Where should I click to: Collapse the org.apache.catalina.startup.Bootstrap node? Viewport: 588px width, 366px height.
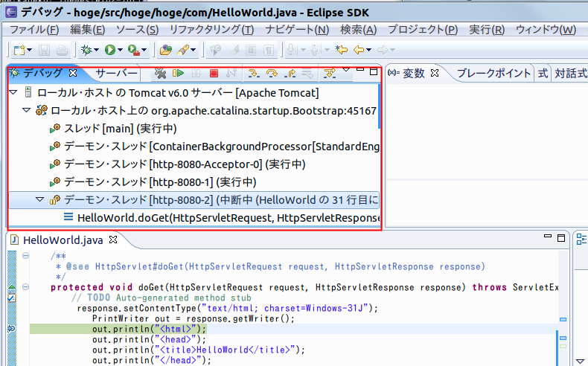click(26, 110)
